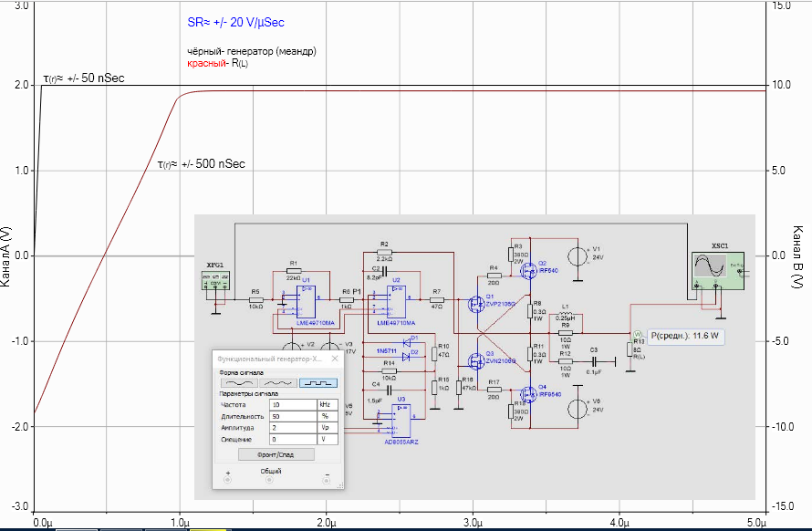The width and height of the screenshot is (812, 531).
Task: Select the sine waveform button
Action: pos(239,383)
